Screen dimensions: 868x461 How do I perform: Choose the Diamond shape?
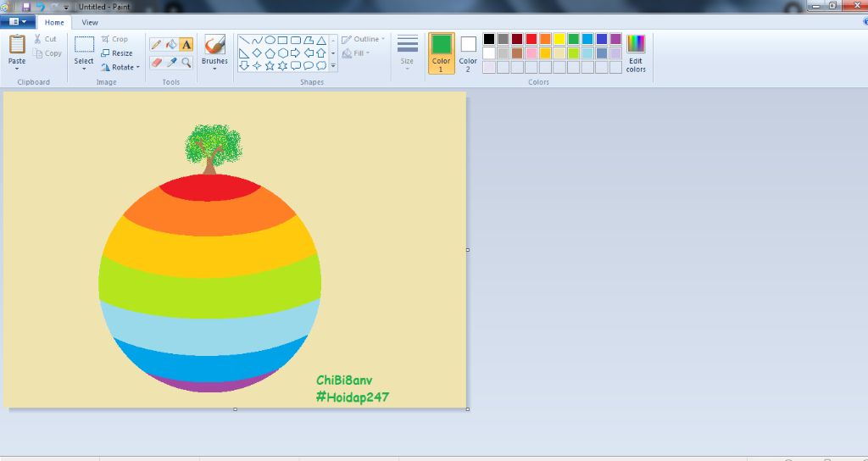tap(257, 53)
